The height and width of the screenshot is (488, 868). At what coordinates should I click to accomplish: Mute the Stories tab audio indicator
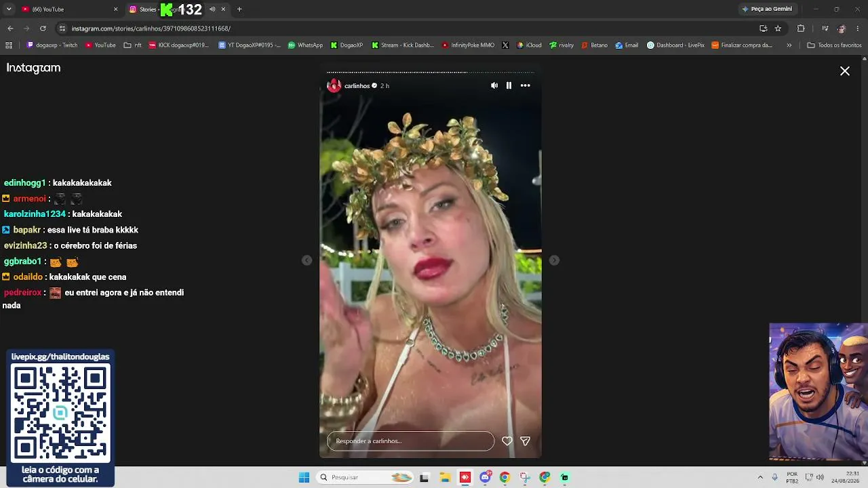212,9
